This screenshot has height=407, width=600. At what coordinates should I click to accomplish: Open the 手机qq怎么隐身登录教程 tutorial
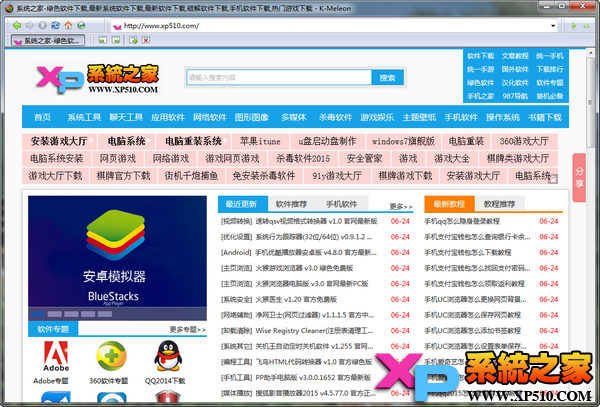[x=462, y=221]
